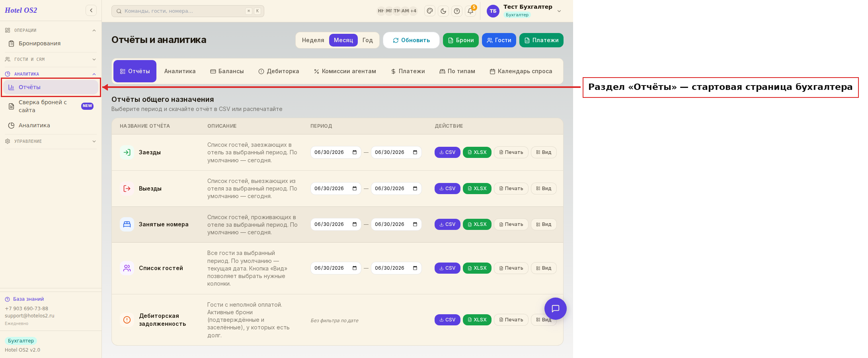Click the Заезды arrivals row icon
Screen dimensions: 868x358
click(127, 152)
